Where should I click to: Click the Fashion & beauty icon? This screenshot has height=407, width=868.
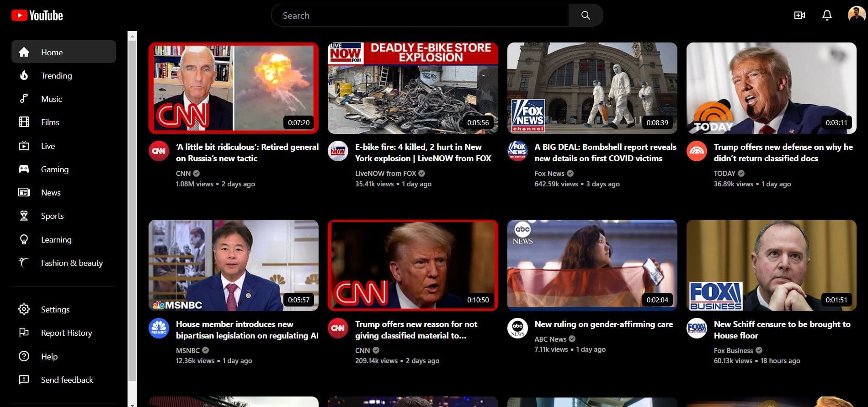point(24,263)
